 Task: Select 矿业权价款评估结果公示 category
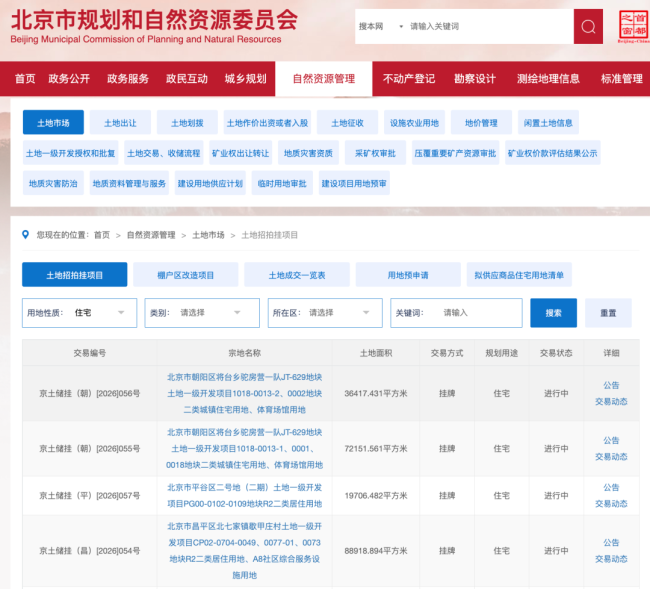(x=553, y=153)
